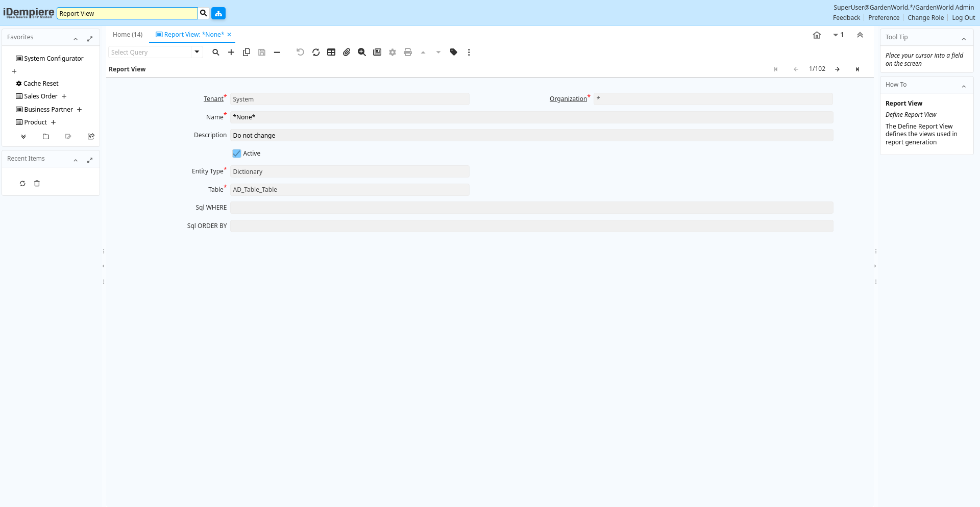Click the Log Out link
The height and width of the screenshot is (507, 980).
tap(963, 18)
